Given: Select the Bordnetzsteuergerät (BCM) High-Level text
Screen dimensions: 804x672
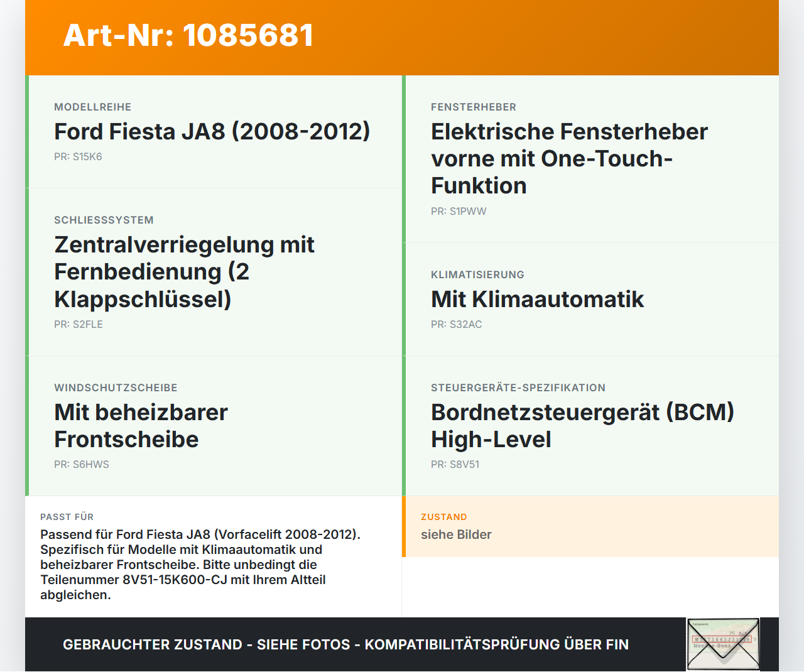Looking at the screenshot, I should click(582, 426).
